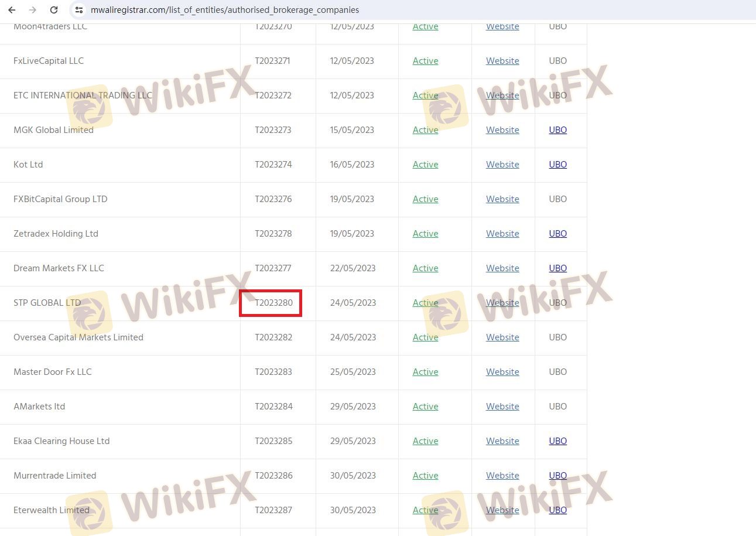Click the Dream Markets FX LLC name
The height and width of the screenshot is (536, 756).
point(59,268)
